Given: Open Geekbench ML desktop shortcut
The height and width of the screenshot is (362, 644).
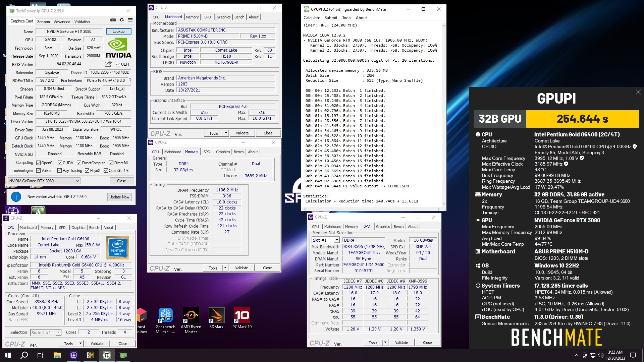Looking at the screenshot, I should pos(165,321).
